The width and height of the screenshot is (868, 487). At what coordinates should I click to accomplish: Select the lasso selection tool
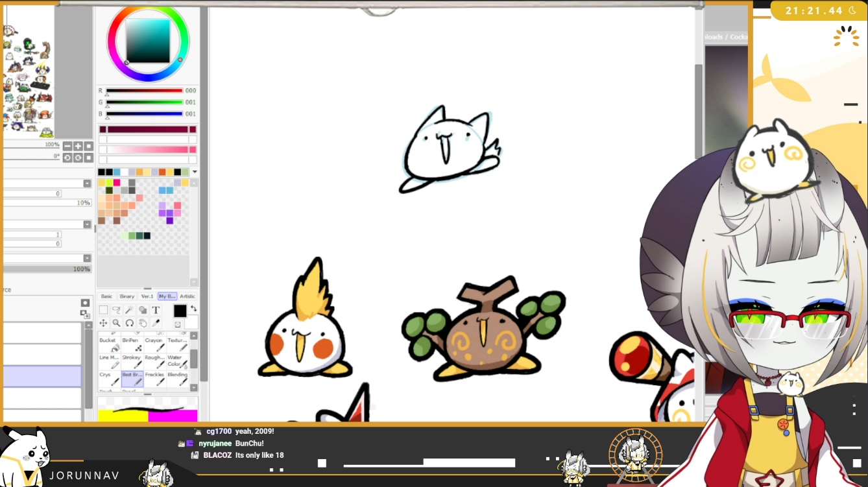pos(116,310)
